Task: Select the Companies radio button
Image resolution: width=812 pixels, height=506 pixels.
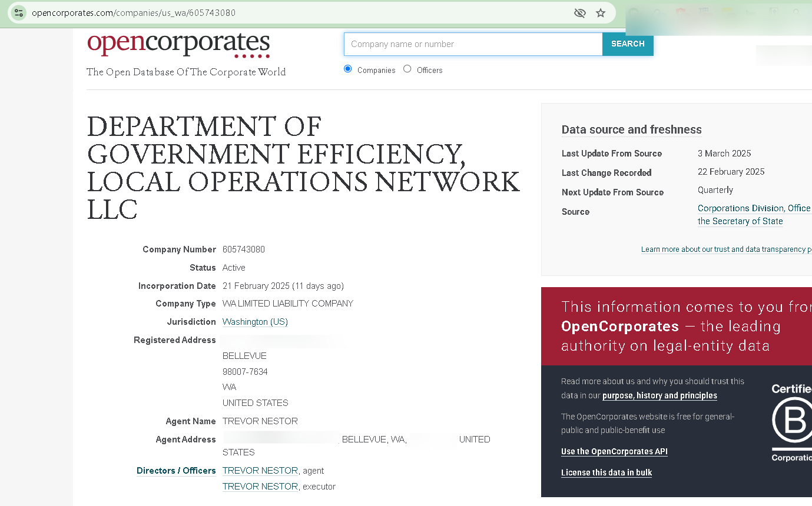Action: pyautogui.click(x=348, y=69)
